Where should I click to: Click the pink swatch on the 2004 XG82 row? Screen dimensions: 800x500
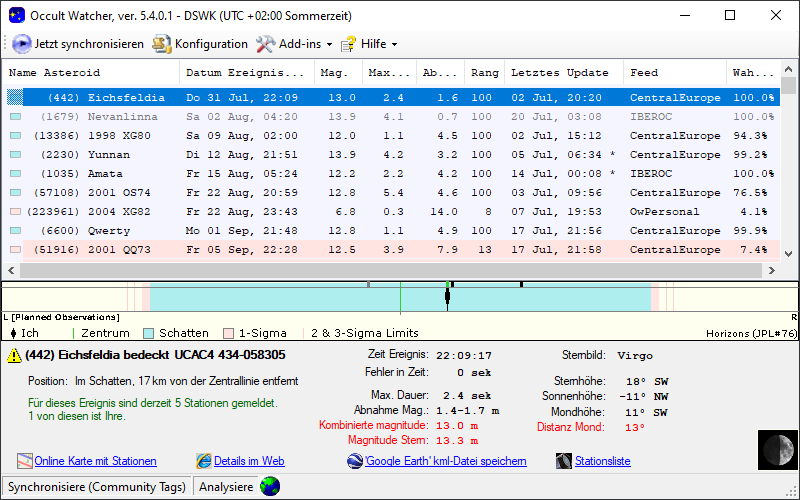point(15,212)
